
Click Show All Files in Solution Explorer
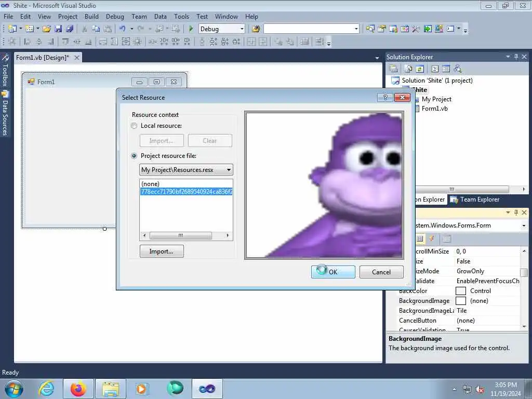(x=408, y=69)
